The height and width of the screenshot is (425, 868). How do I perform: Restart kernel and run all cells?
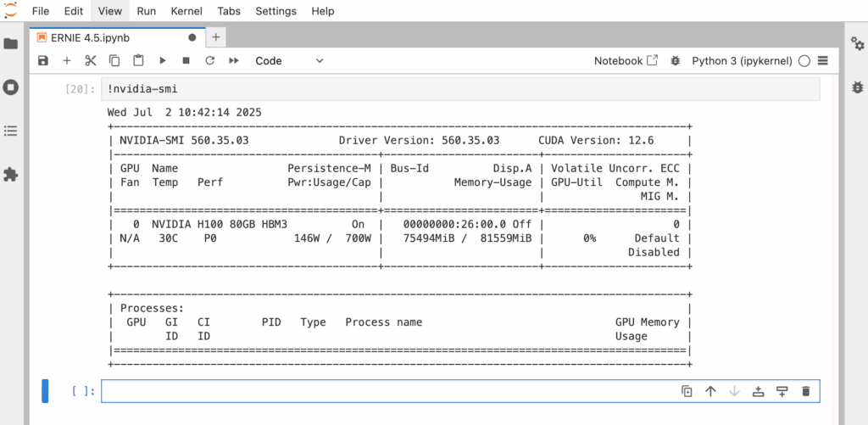234,61
